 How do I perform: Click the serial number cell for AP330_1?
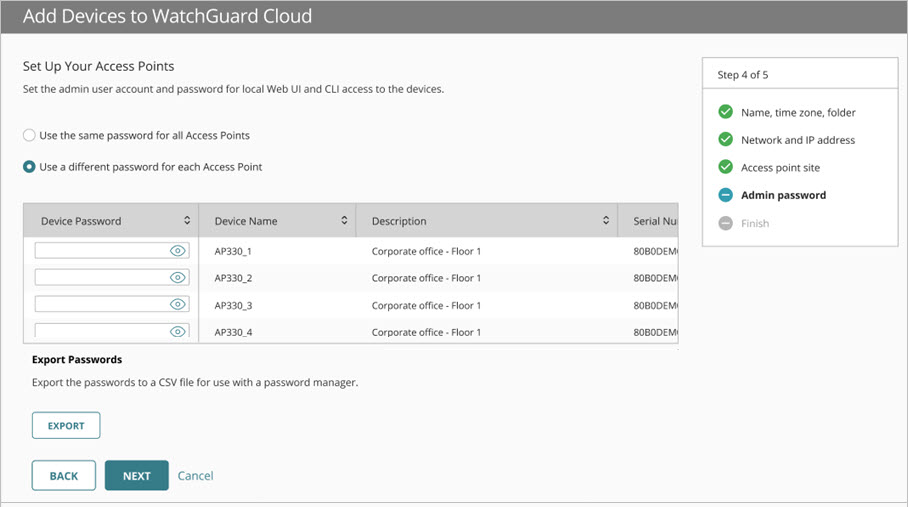click(x=656, y=251)
